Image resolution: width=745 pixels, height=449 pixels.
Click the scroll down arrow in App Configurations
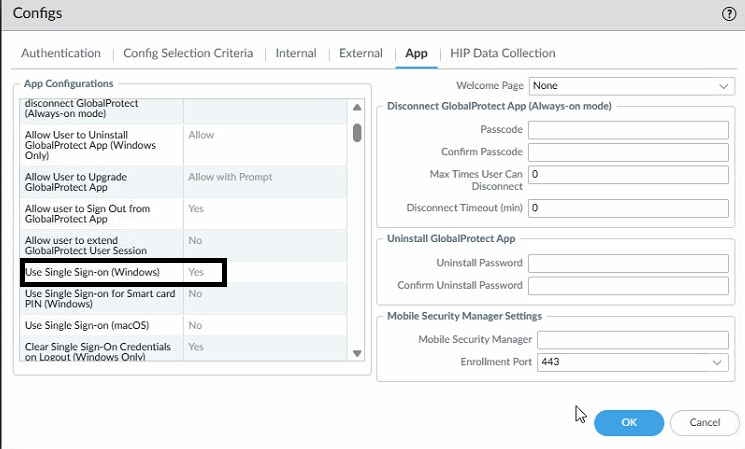(357, 353)
